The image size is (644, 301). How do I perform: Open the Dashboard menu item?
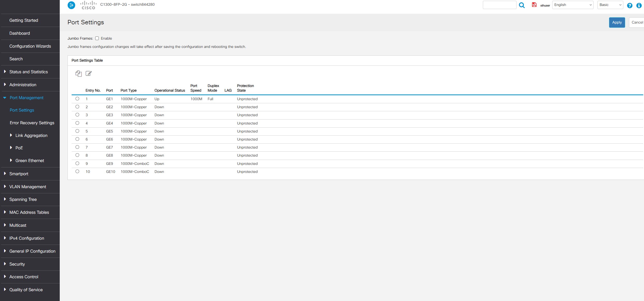(x=20, y=33)
